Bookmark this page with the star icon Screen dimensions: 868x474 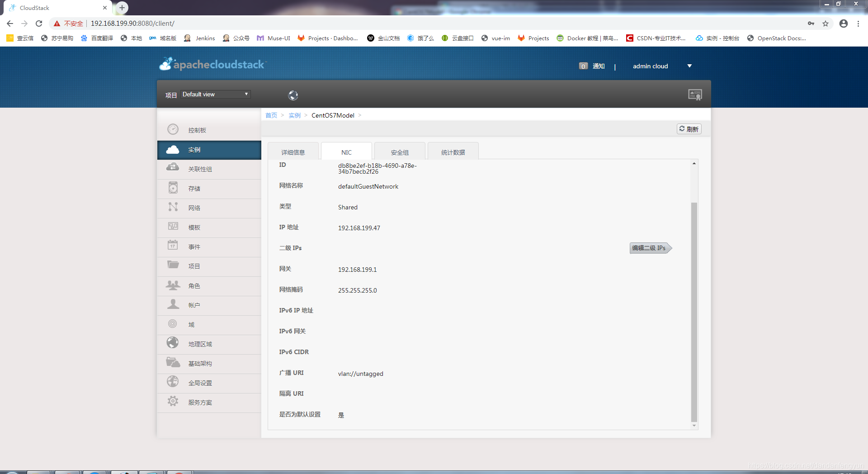pyautogui.click(x=826, y=24)
